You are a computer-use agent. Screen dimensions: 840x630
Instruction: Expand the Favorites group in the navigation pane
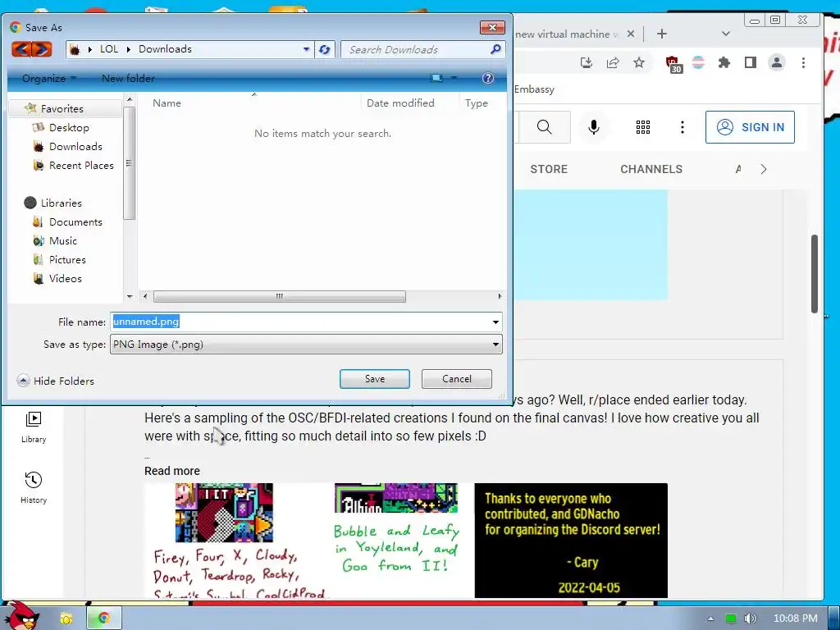(62, 109)
